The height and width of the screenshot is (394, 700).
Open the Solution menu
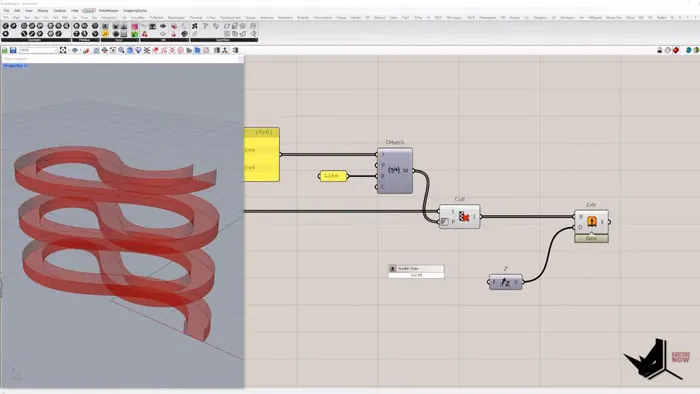tap(60, 10)
